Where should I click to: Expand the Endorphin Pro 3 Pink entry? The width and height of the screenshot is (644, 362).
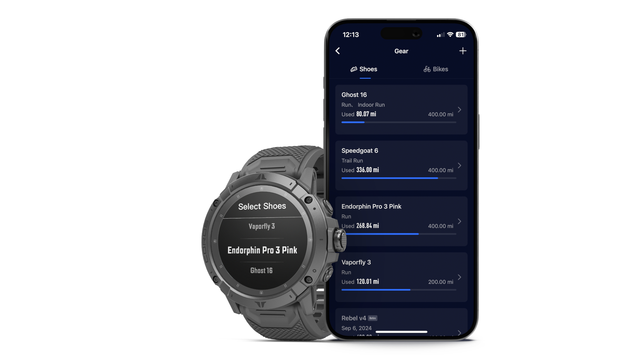460,221
